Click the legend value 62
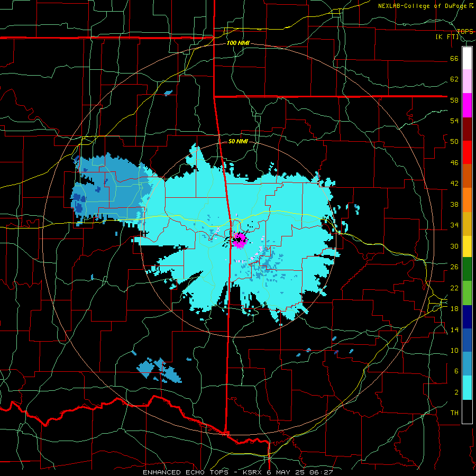The height and width of the screenshot is (476, 476). coord(454,79)
